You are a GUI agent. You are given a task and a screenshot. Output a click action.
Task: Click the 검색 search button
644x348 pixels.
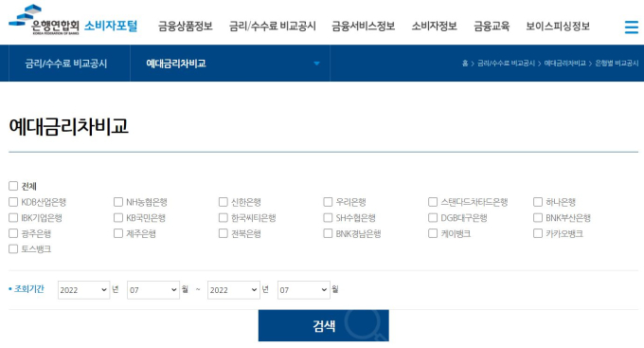pos(324,326)
